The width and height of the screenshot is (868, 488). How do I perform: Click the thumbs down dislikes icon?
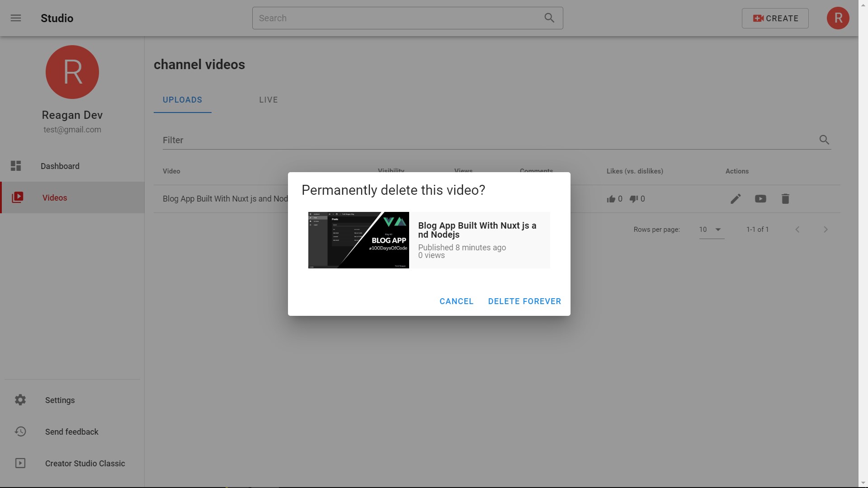click(634, 199)
